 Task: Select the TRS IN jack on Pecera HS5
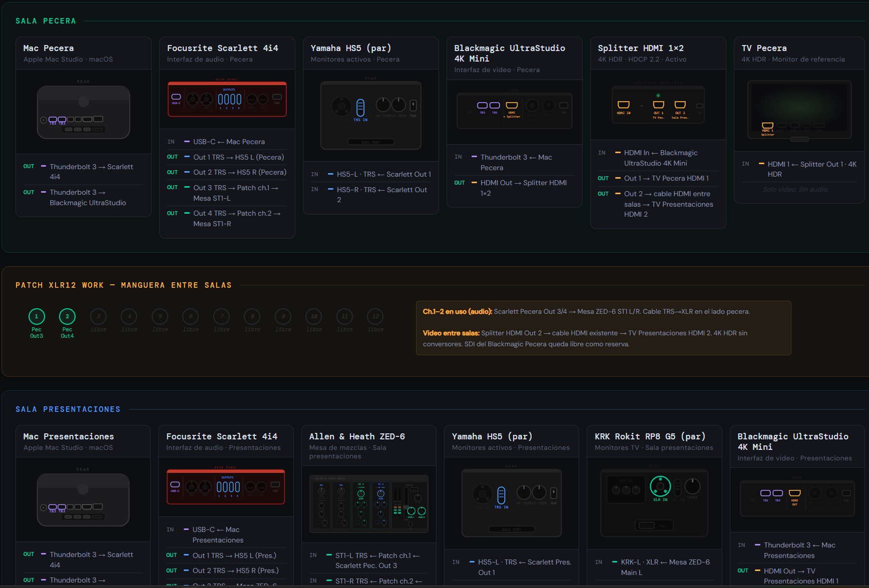[360, 107]
